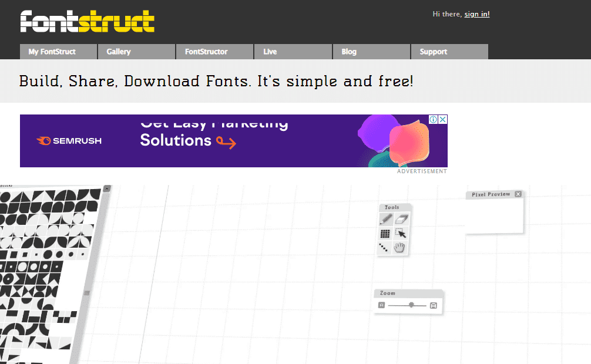Click the 'Build, Share, Download Fonts' headline

[x=216, y=82]
